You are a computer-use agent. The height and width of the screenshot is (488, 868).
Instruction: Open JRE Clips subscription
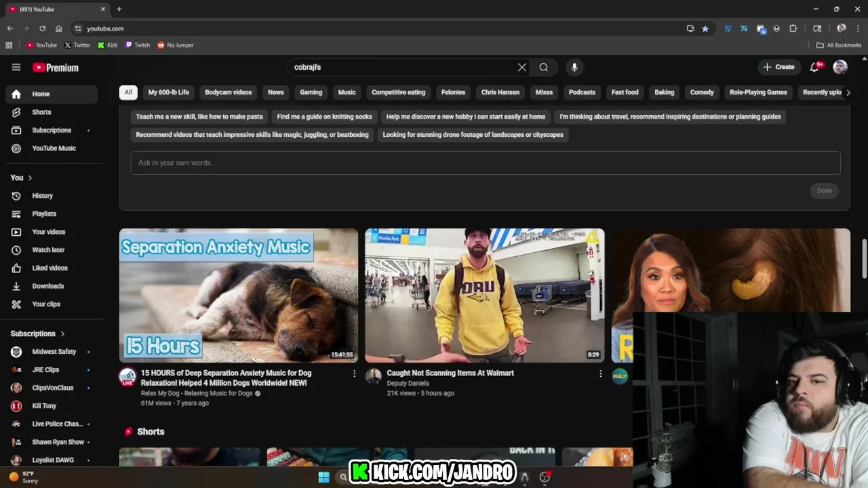click(52, 370)
